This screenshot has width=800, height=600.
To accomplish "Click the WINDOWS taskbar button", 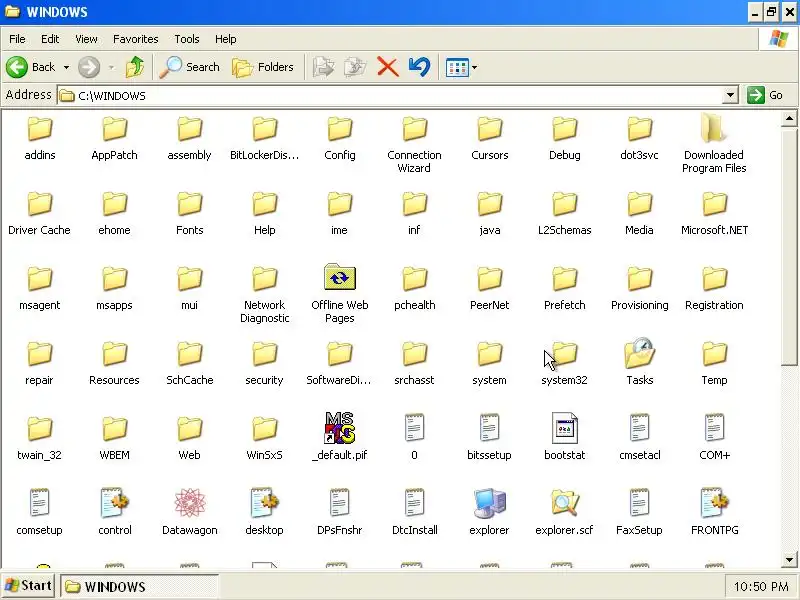I will pyautogui.click(x=139, y=586).
